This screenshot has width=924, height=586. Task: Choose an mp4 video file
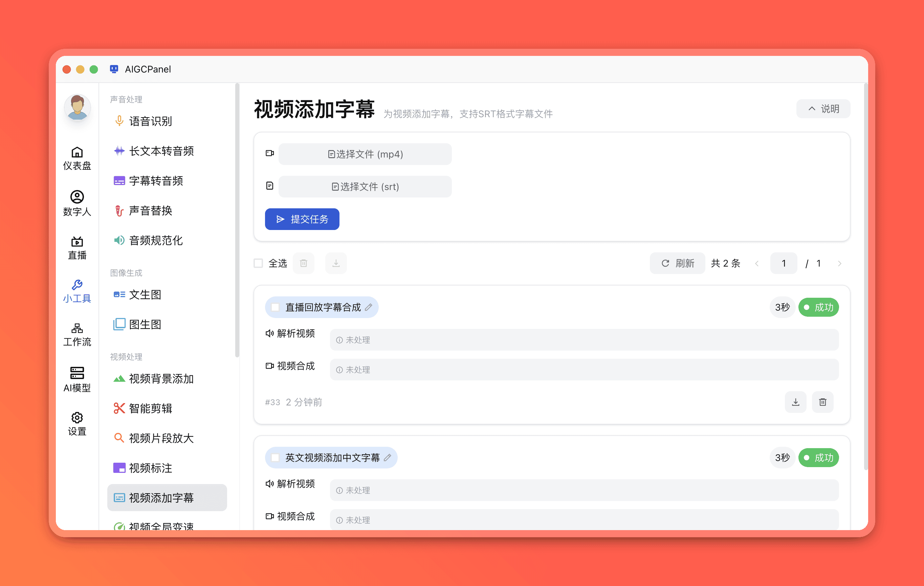click(x=365, y=154)
